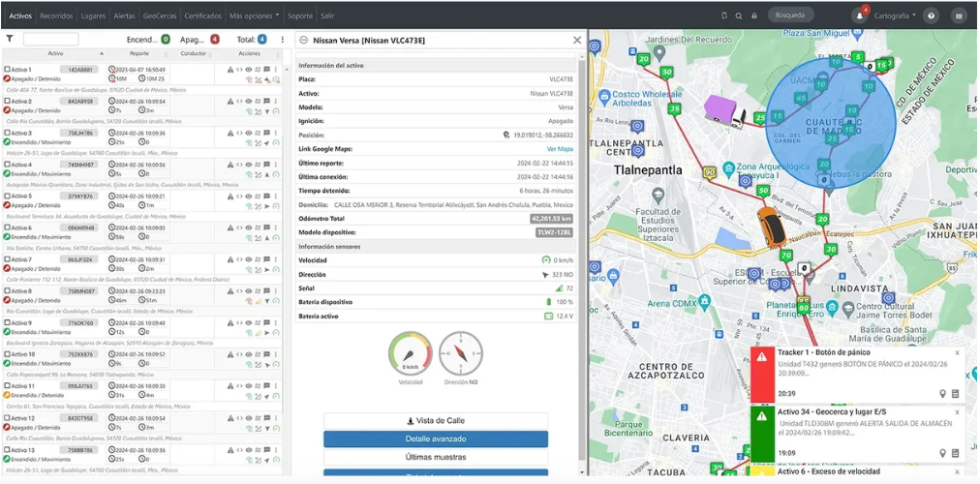Click the asset list filter text field
The width and height of the screenshot is (980, 484).
50,40
